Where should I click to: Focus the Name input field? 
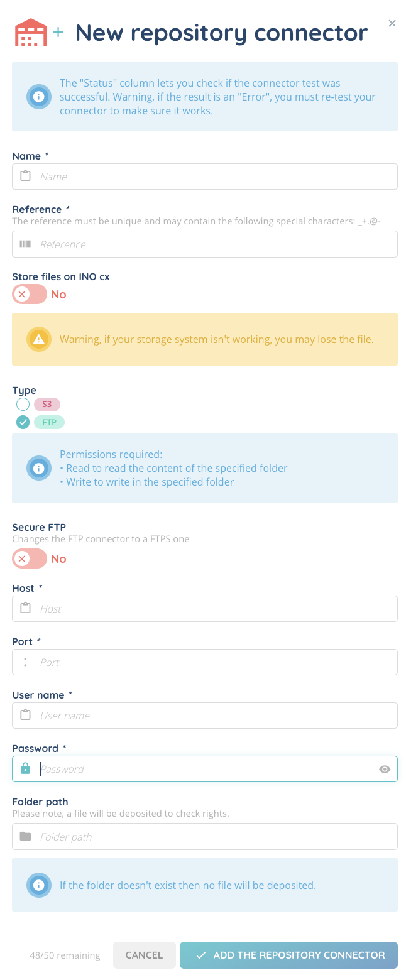click(214, 177)
